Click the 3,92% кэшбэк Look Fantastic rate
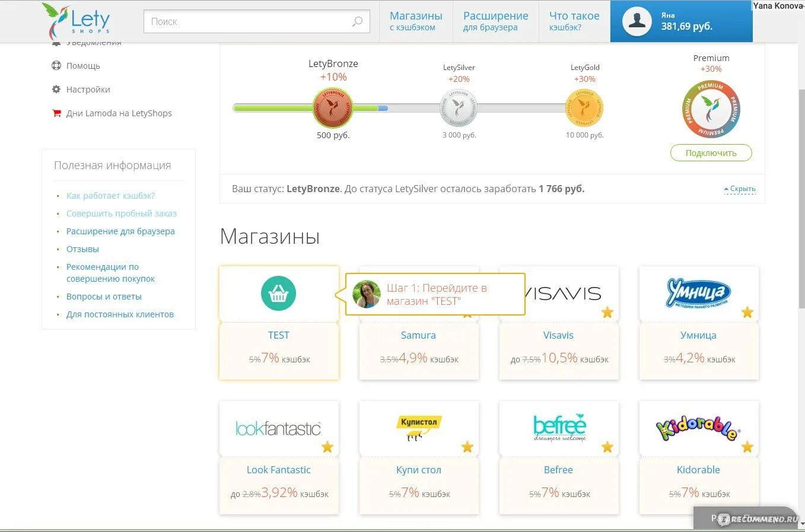Screen dimensions: 805x532 pos(294,493)
